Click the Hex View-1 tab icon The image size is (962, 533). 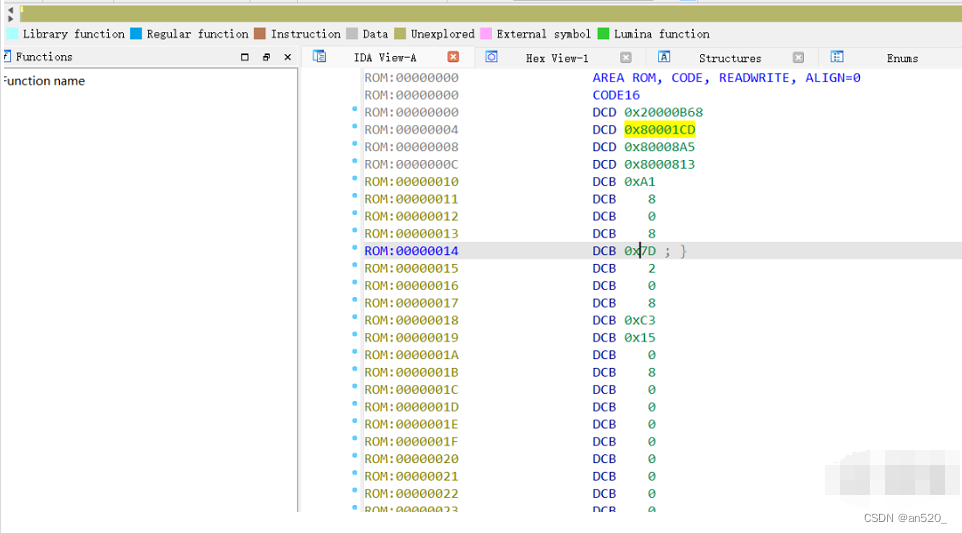coord(491,57)
